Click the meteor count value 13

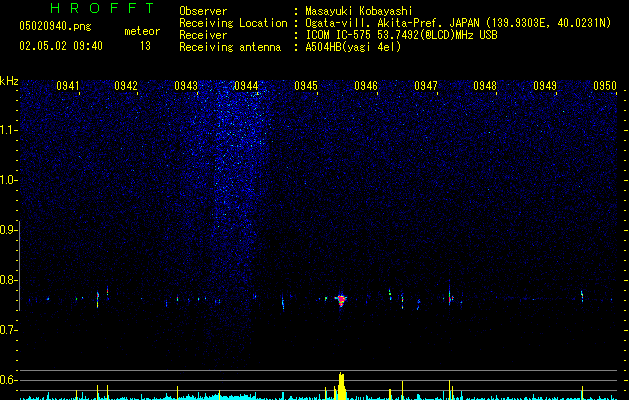pyautogui.click(x=145, y=46)
